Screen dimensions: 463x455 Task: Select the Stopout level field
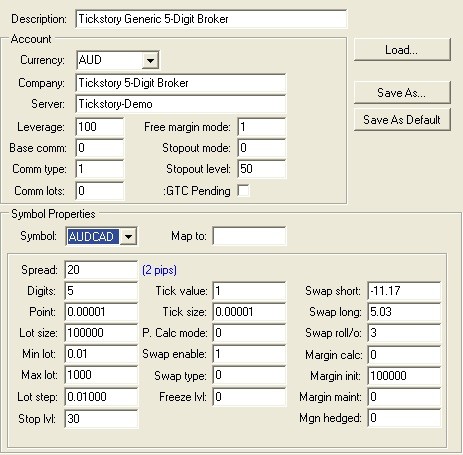pos(262,169)
